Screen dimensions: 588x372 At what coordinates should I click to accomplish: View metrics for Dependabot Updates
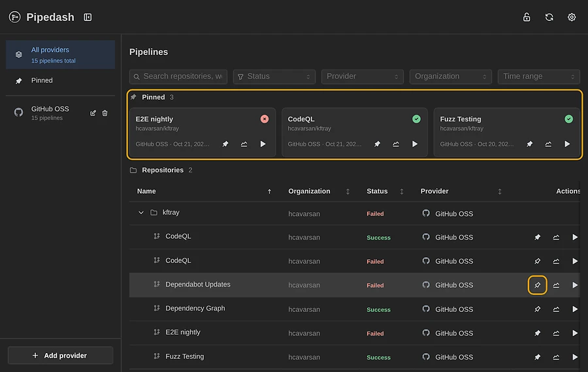tap(556, 285)
